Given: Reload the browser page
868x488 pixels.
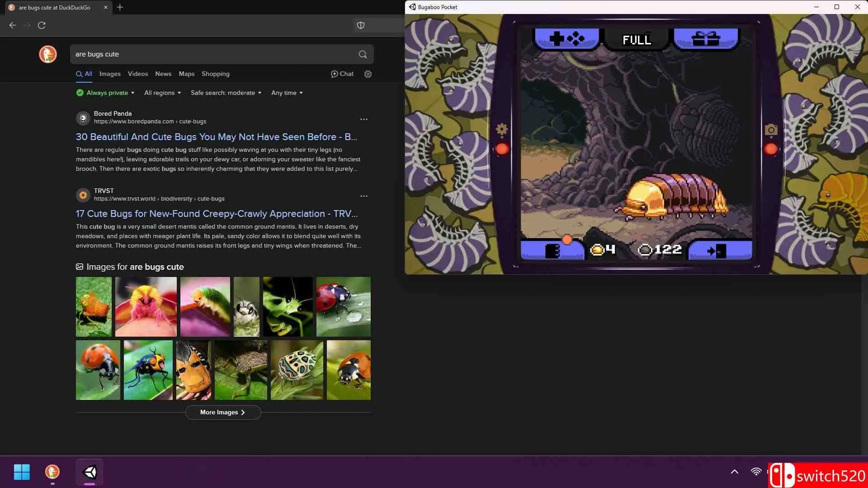Looking at the screenshot, I should pyautogui.click(x=42, y=25).
